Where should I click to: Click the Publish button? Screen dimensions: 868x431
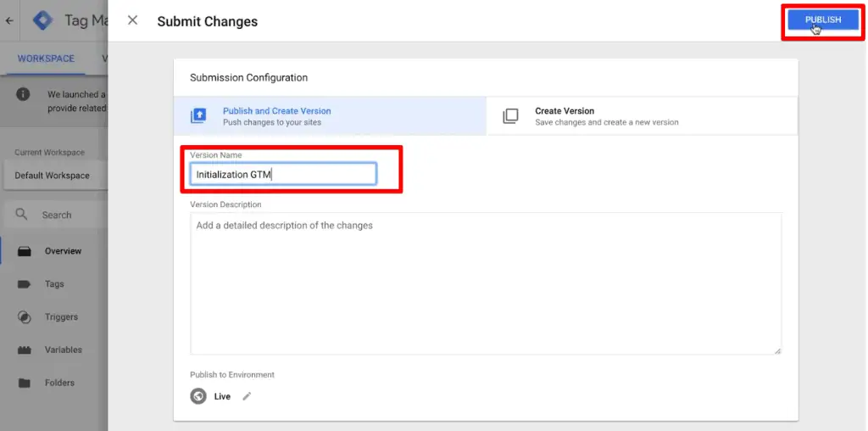[x=822, y=20]
